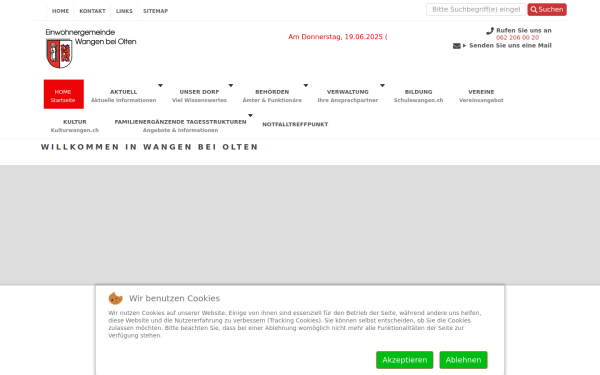600x375 pixels.
Task: Click the 'Einwohnergemeinde Wangen bei Olten' logo text
Action: point(91,37)
